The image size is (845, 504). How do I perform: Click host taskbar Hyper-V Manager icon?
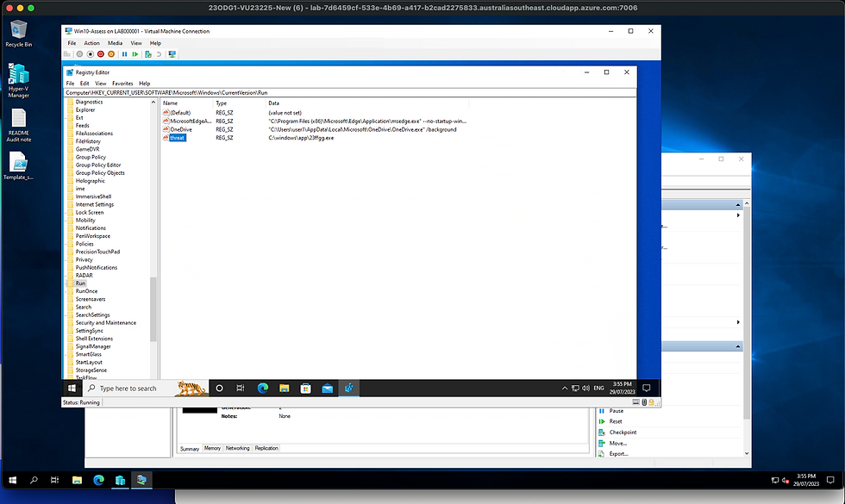(120, 480)
